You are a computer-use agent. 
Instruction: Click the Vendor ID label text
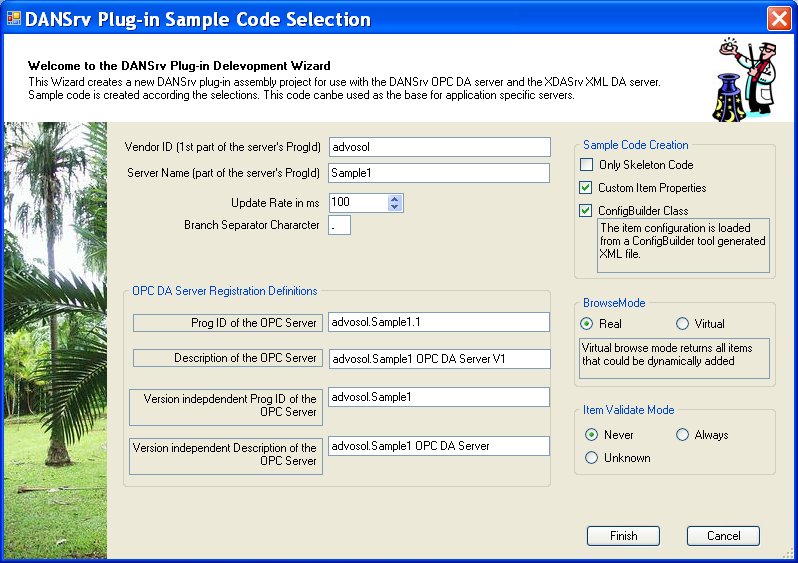click(222, 147)
